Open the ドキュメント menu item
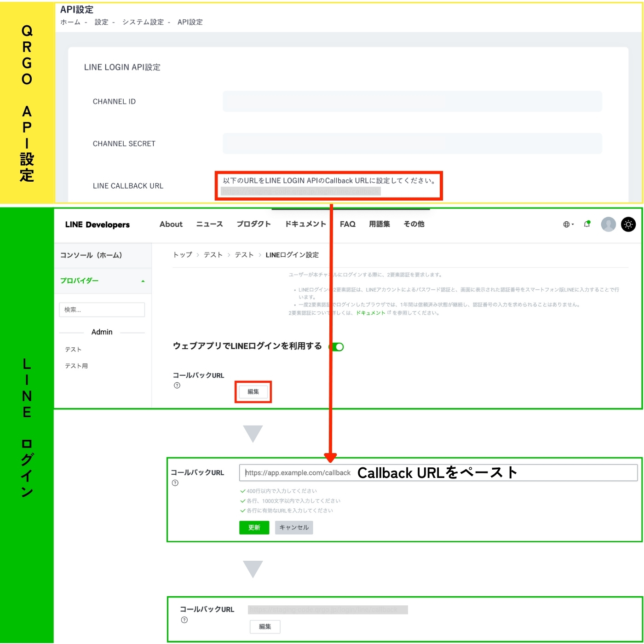 pyautogui.click(x=305, y=224)
